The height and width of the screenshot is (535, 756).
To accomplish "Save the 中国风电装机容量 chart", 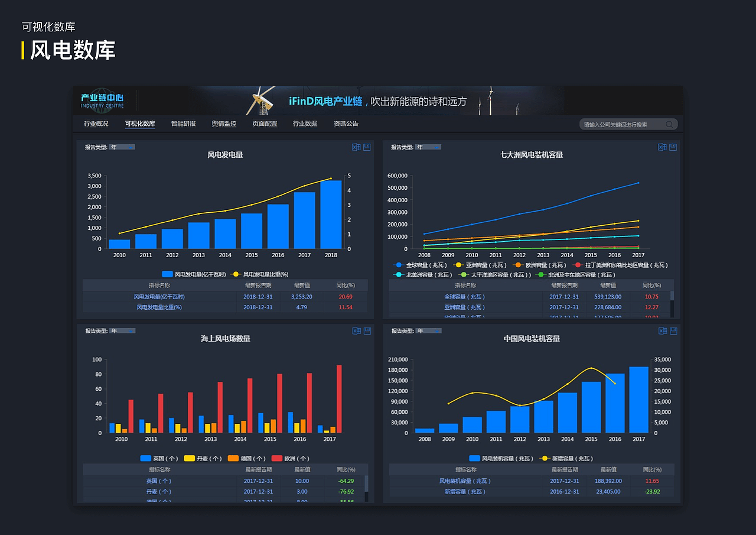I will pos(673,331).
